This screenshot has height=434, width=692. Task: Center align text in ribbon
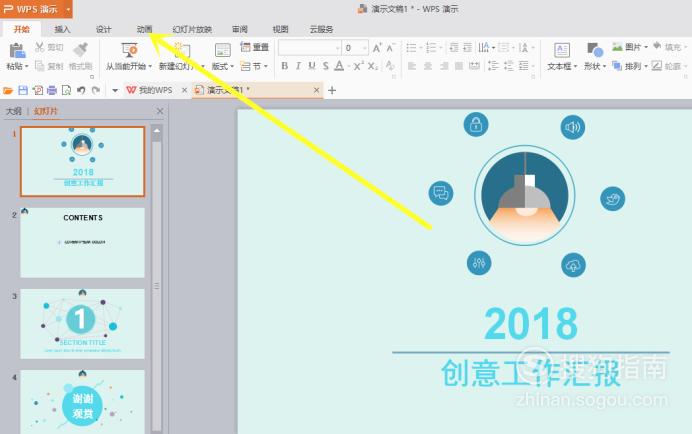click(x=428, y=66)
